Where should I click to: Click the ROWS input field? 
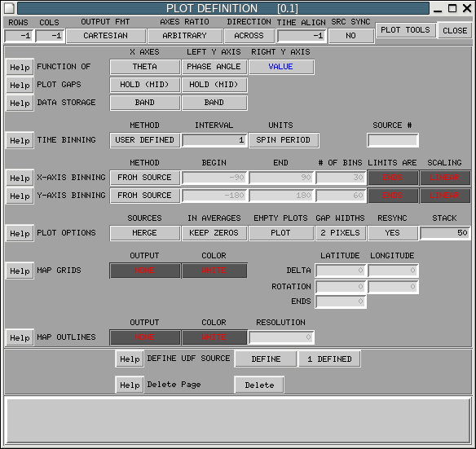[19, 36]
